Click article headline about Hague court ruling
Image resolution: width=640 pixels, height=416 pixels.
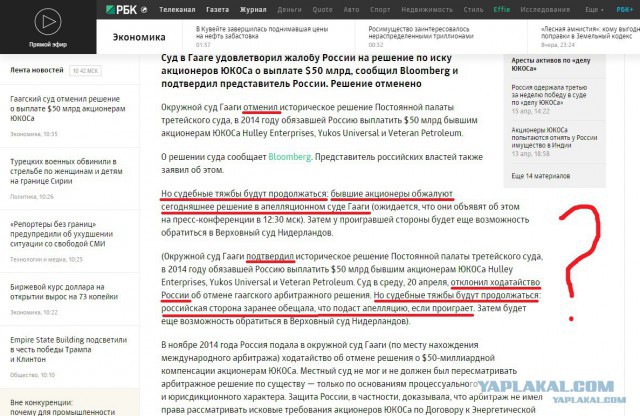pyautogui.click(x=309, y=71)
